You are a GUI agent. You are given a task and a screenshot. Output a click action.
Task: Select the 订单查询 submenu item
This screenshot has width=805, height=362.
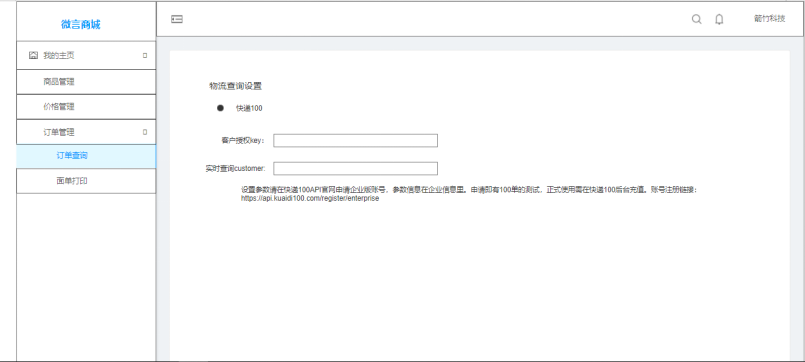86,156
